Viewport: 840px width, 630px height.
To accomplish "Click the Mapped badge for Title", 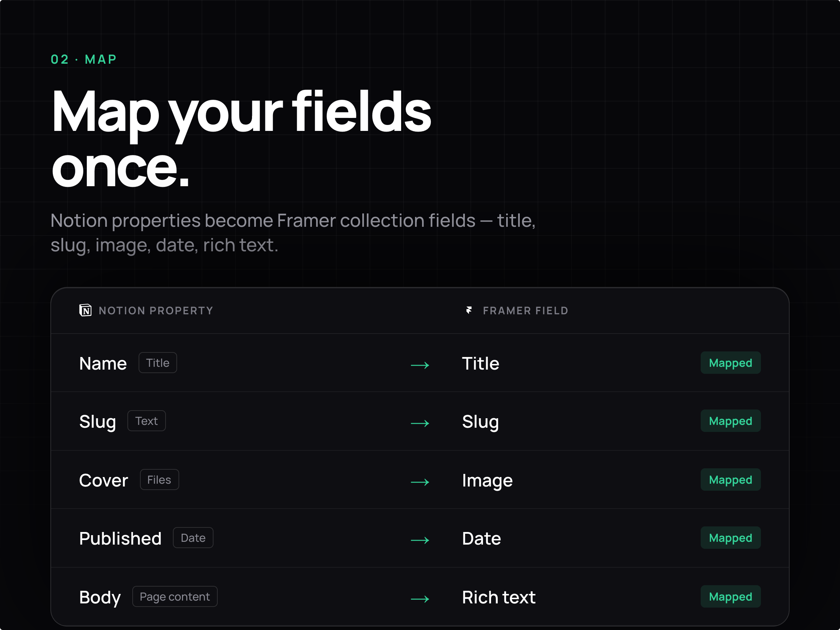I will 730,363.
